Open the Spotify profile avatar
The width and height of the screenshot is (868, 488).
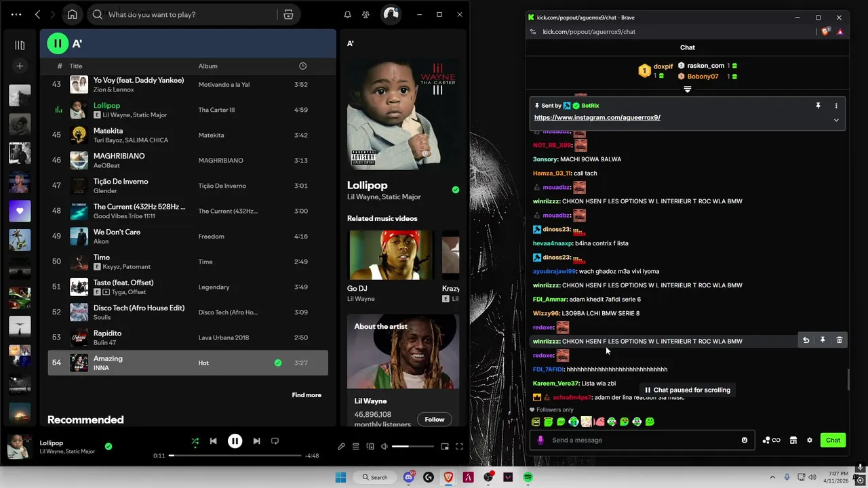pos(391,14)
